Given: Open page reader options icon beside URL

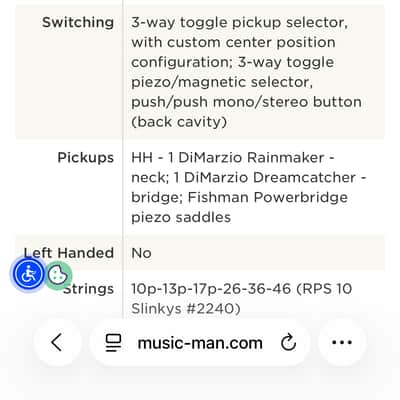Looking at the screenshot, I should 113,343.
